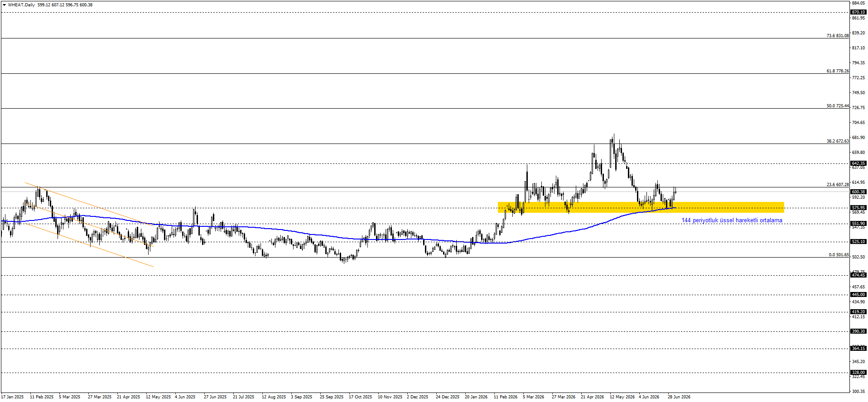This screenshot has width=868, height=402.
Task: Click the Fibonacci 38.2 672.63 label
Action: 838,141
